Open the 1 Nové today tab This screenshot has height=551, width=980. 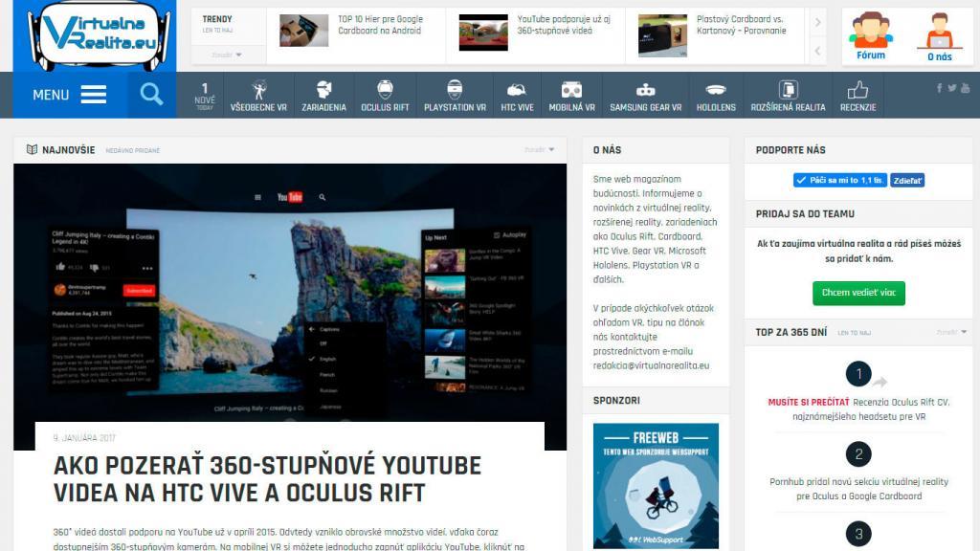tap(205, 95)
